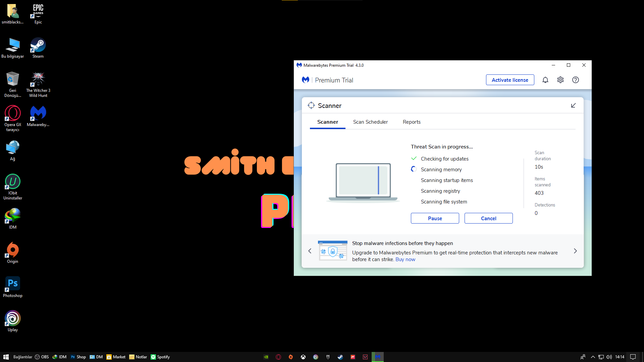Open The Witcher 3 Wild Hunt shortcut
Screen dimensions: 644x362
38,84
